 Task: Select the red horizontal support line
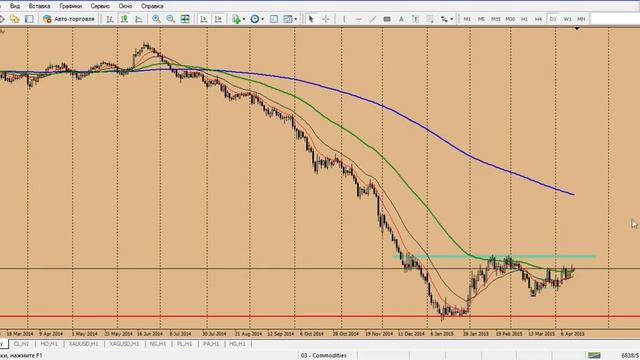(320, 316)
